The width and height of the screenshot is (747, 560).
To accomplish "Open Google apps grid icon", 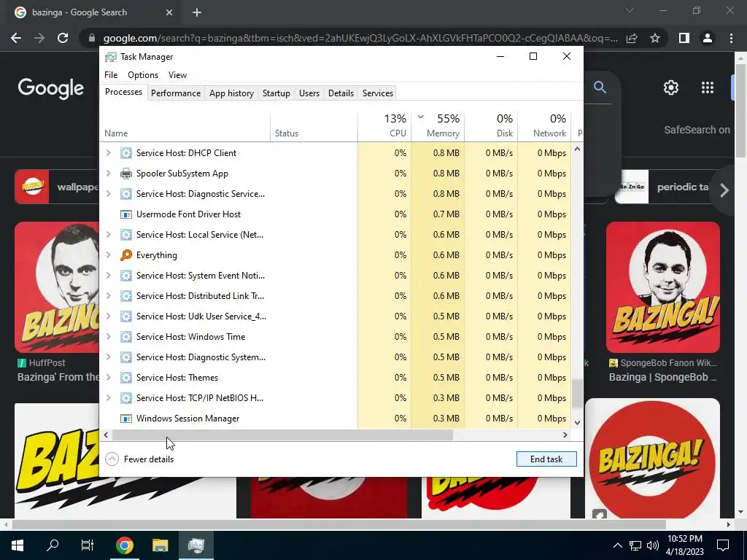I will (708, 87).
